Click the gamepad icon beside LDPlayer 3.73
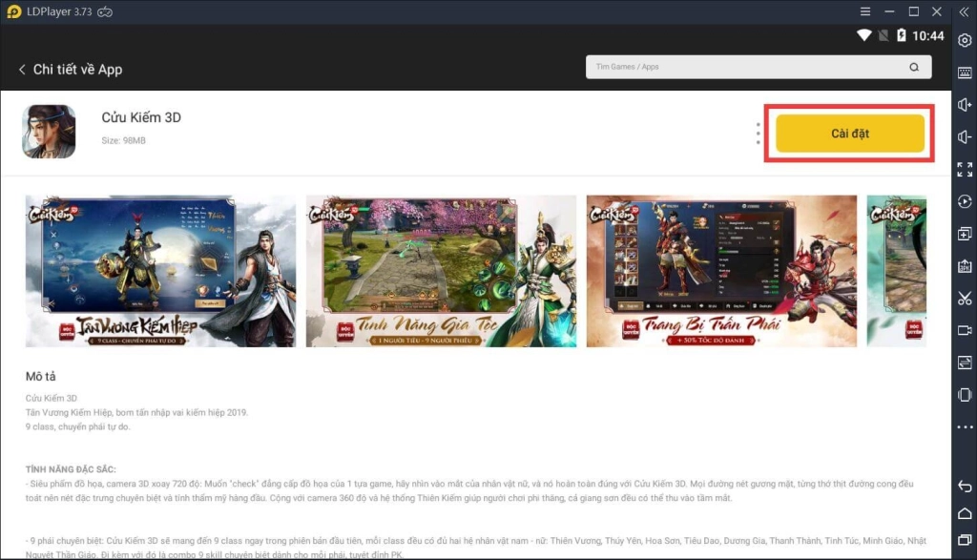This screenshot has width=977, height=560. pyautogui.click(x=105, y=11)
